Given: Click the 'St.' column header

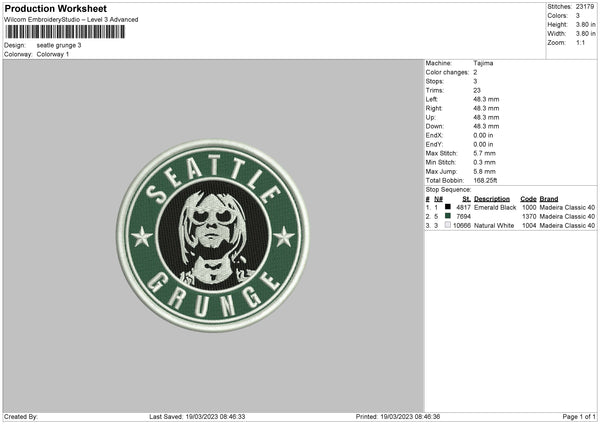Looking at the screenshot, I should click(466, 199).
